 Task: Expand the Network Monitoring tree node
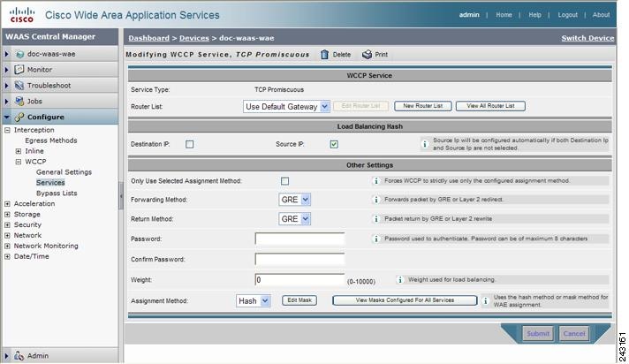7,246
